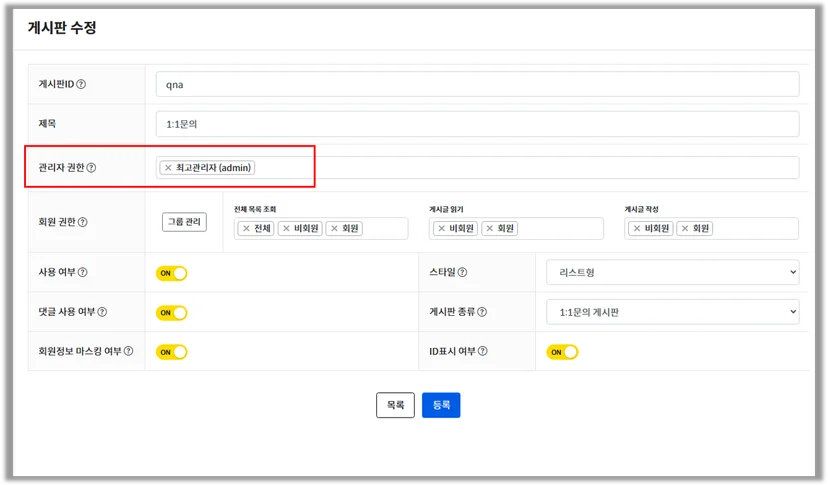Click the 제목 input field with 1:1문의

[x=477, y=124]
